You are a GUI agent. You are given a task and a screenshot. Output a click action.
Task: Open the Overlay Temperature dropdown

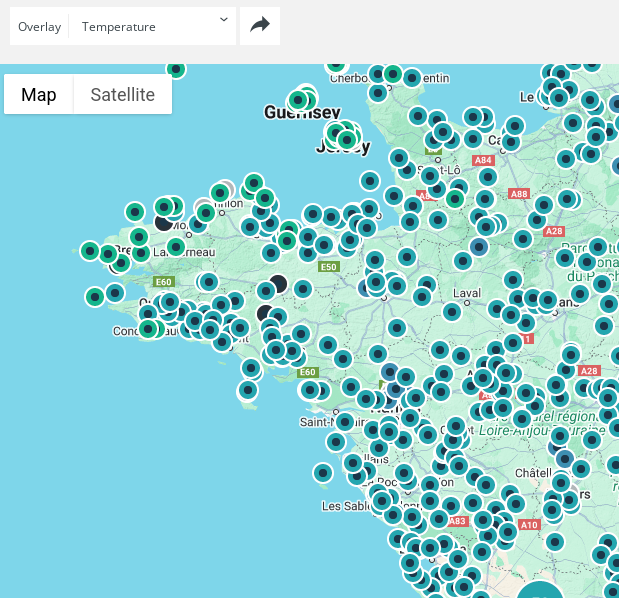point(123,26)
